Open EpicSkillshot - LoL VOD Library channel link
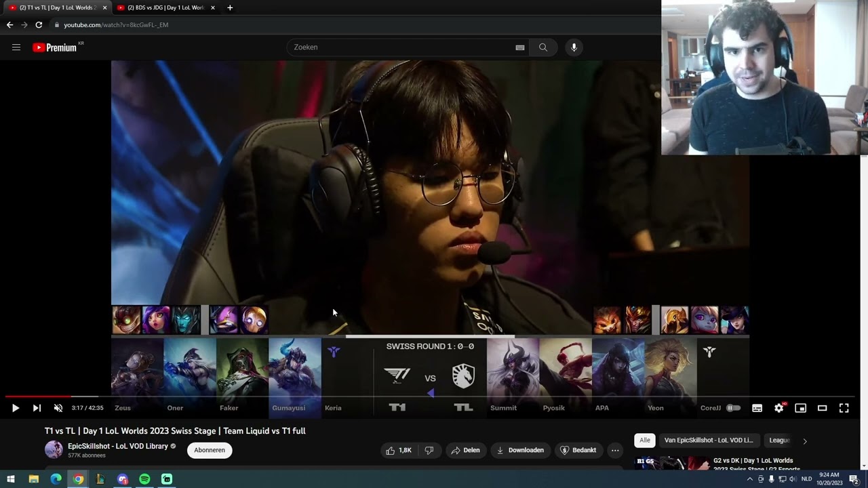The width and height of the screenshot is (868, 488). 118,446
